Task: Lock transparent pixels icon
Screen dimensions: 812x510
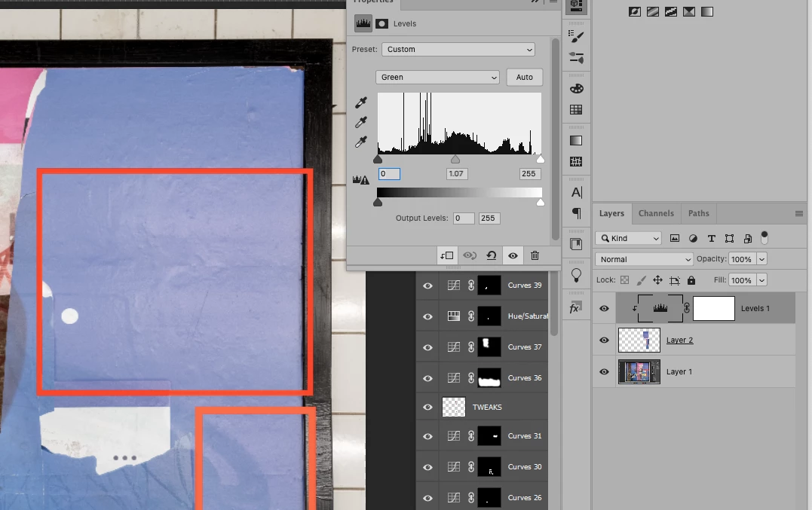Action: pyautogui.click(x=624, y=280)
